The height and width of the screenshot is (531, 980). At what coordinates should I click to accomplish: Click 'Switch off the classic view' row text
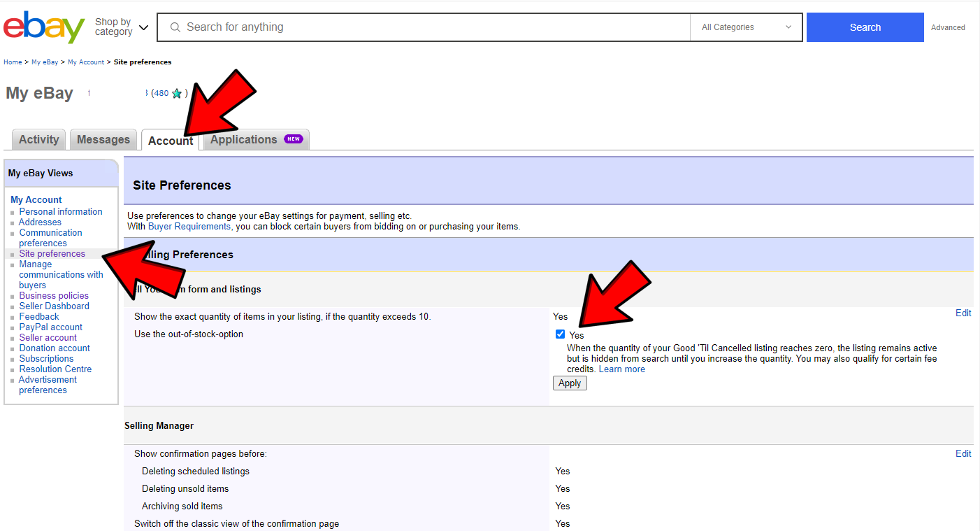point(237,523)
